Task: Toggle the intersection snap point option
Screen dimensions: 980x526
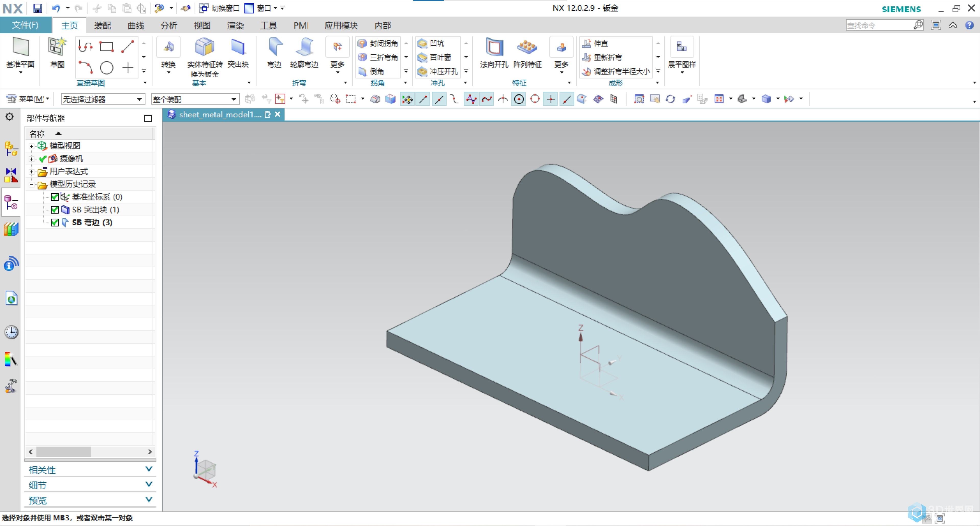Action: coord(503,99)
